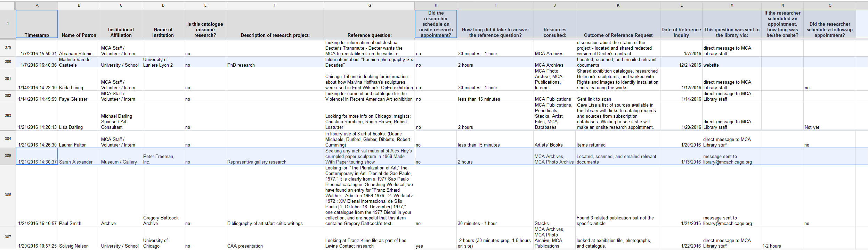Click the 'Not yet' follow-up cell
The image size is (868, 250).
829,127
